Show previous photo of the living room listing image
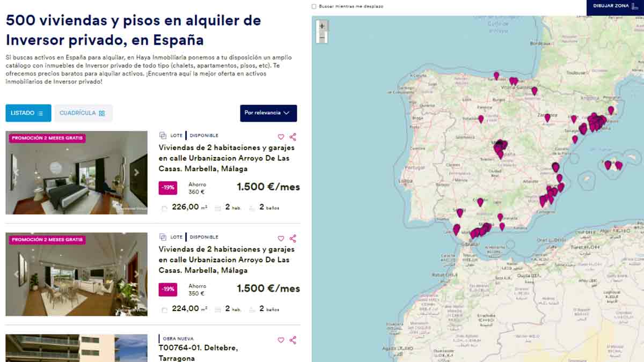Screen dimensions: 644x362 pyautogui.click(x=16, y=274)
